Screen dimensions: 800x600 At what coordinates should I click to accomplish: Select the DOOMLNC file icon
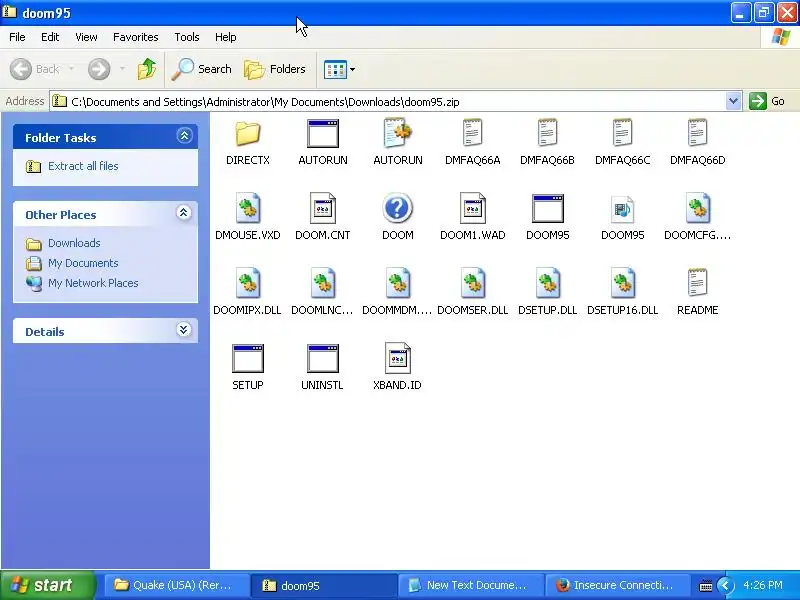click(x=323, y=283)
